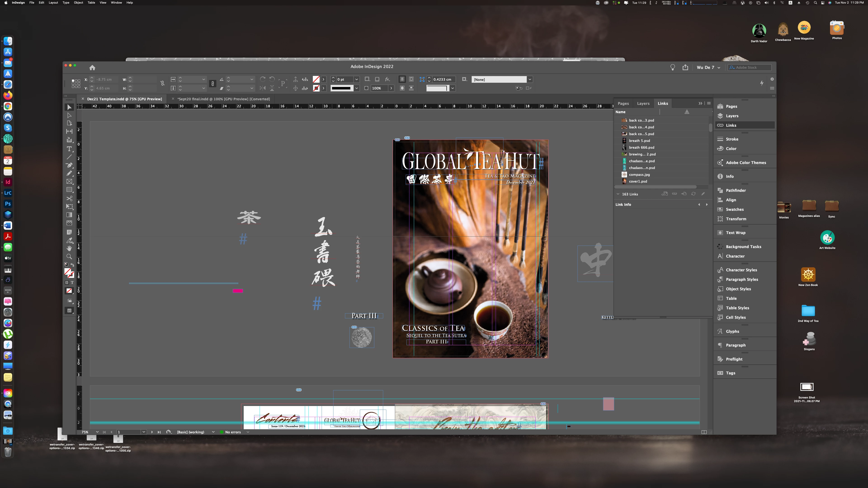Swap fill and stroke arrow
The height and width of the screenshot is (488, 868).
point(72,265)
